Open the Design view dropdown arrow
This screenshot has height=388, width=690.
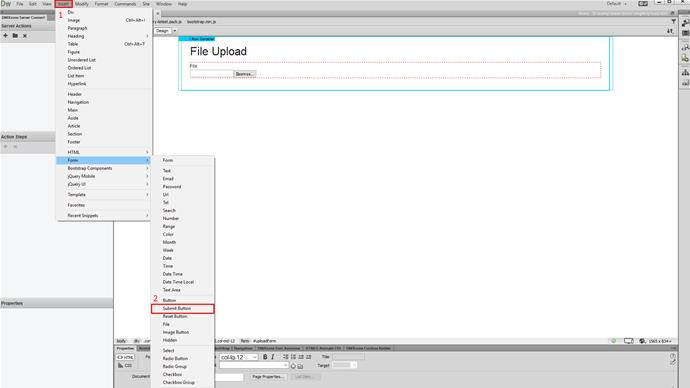(x=175, y=31)
